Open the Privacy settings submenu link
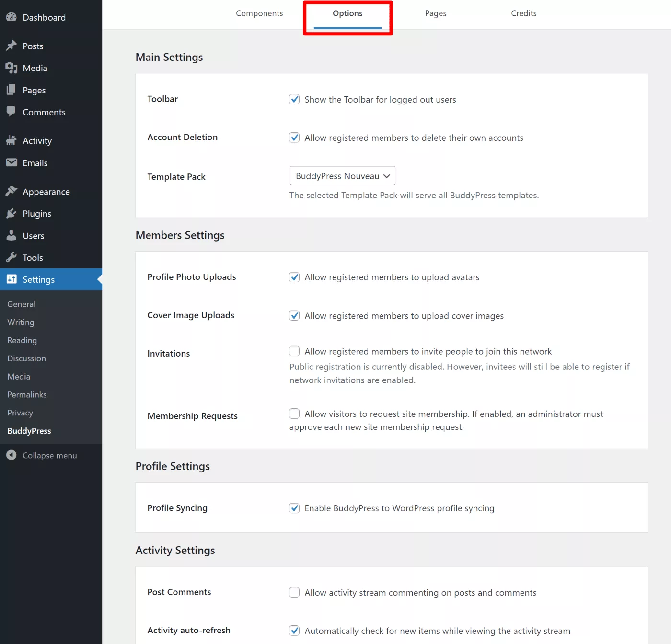Screen dimensions: 671x644 (x=20, y=413)
